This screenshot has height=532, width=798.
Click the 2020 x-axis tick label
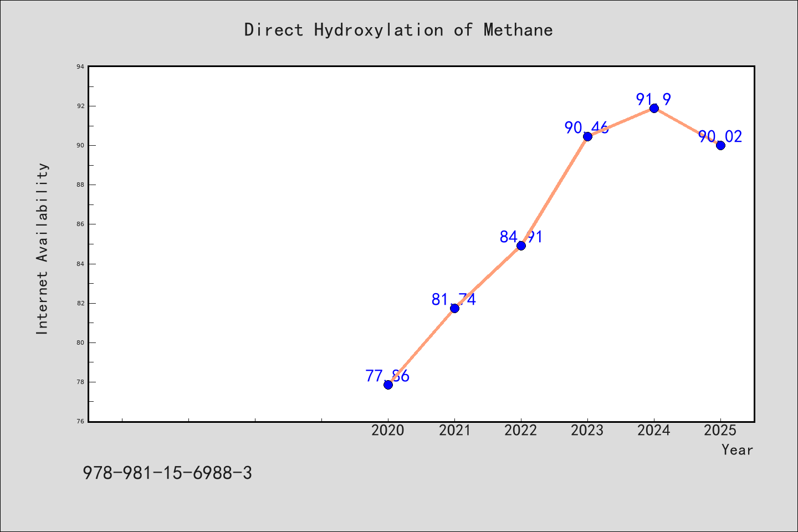(x=388, y=431)
